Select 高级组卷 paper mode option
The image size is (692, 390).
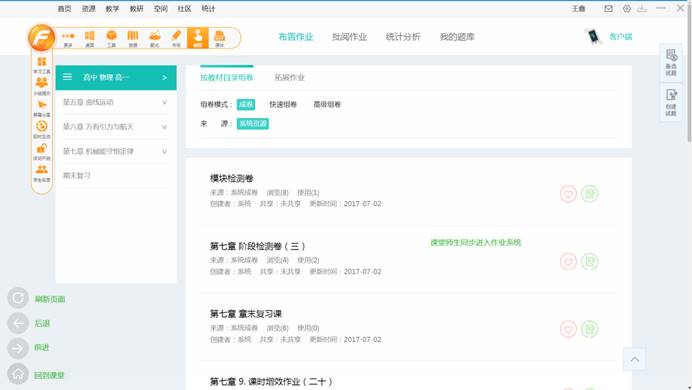(327, 105)
